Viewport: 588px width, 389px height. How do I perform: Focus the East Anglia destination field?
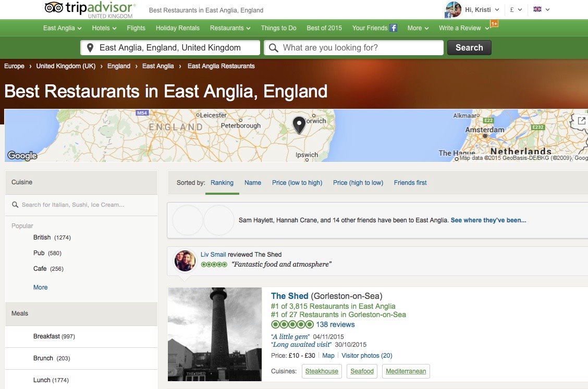(x=170, y=47)
